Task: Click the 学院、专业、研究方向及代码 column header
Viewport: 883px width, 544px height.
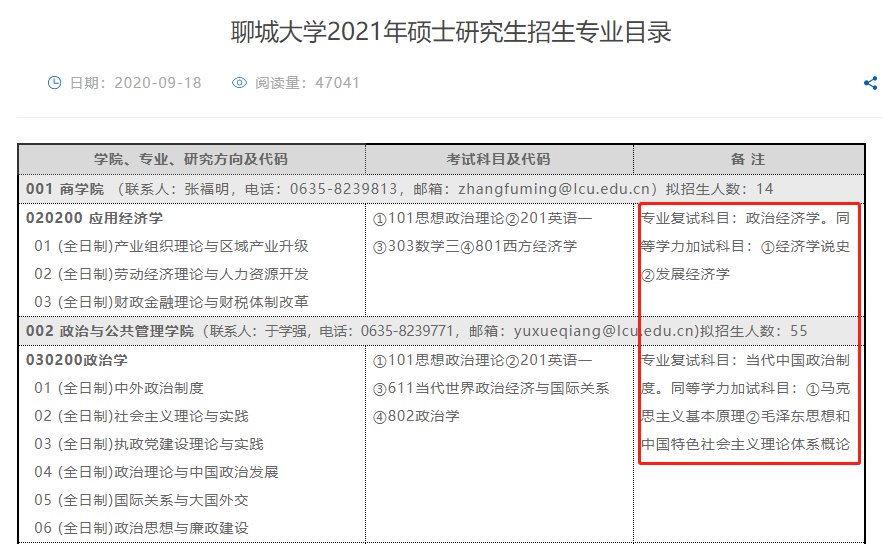Action: pos(191,159)
